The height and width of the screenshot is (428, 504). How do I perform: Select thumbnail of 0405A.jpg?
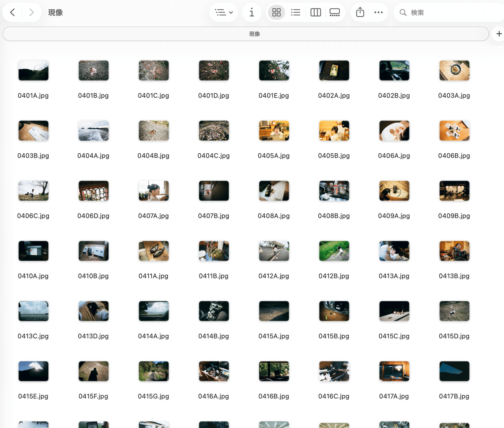click(274, 131)
